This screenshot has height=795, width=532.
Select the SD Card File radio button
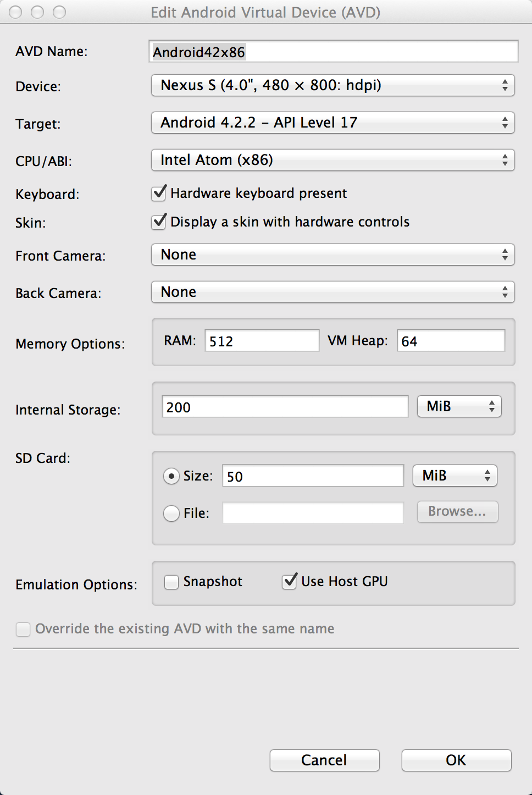[171, 513]
